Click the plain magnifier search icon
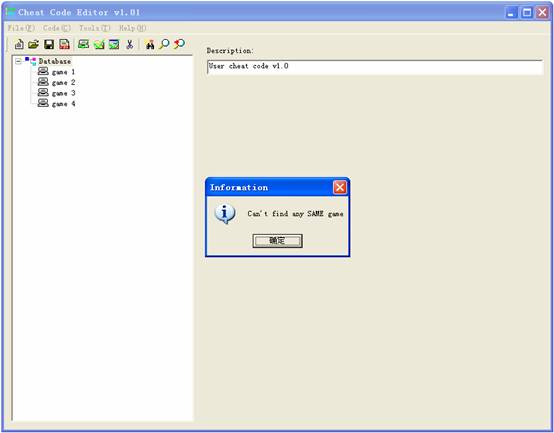The width and height of the screenshot is (554, 433). pos(164,45)
